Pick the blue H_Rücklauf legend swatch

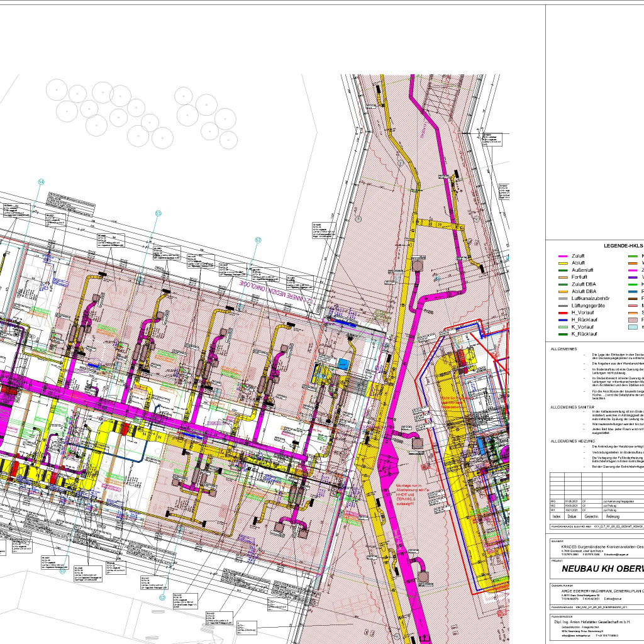563,319
